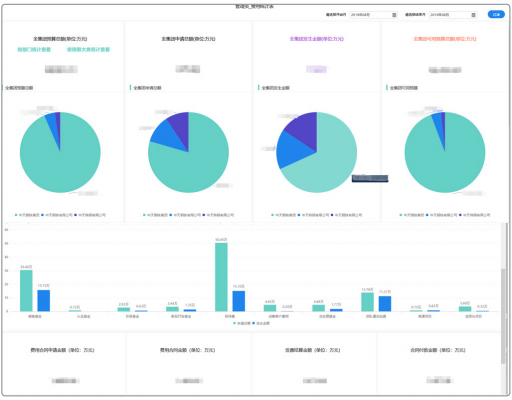The height and width of the screenshot is (400, 512).
Task: Toggle blue series legend below bar chart
Action: 261,323
